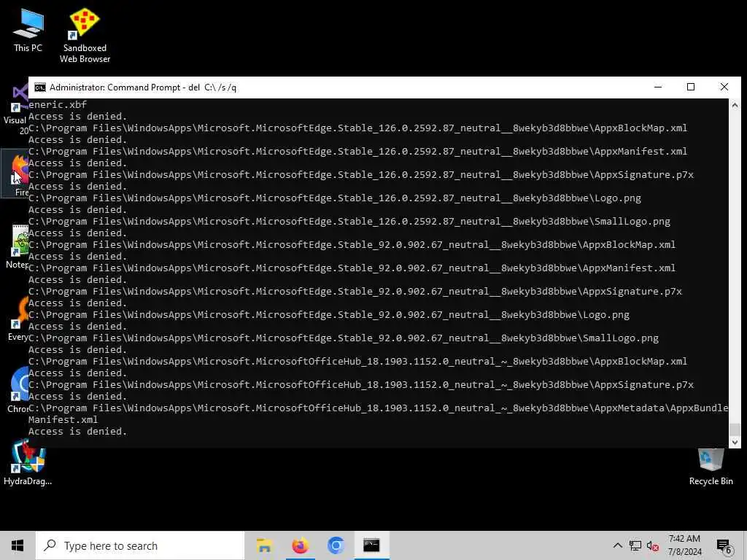Open the HydraDragon desktop shortcut
Screen dimensions: 747x560
coord(28,463)
